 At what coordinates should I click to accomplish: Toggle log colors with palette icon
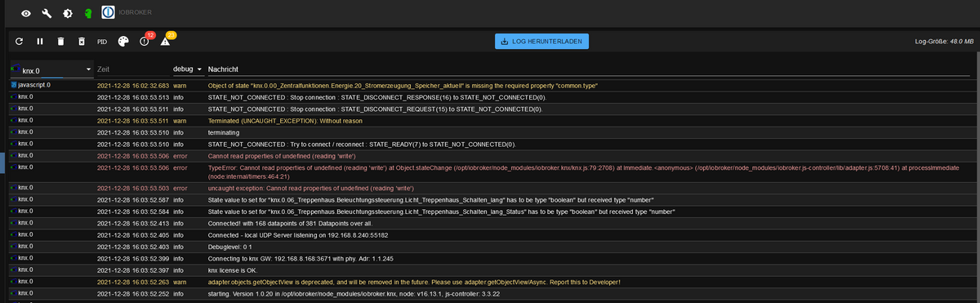coord(123,41)
